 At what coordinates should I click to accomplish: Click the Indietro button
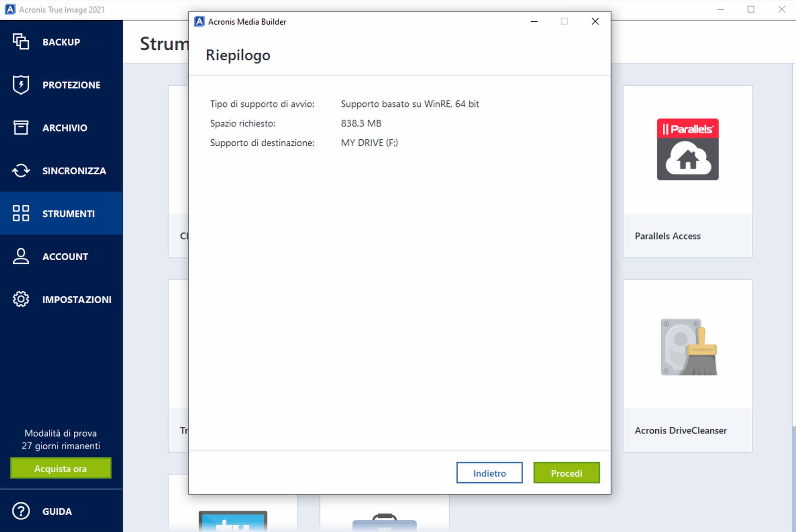pyautogui.click(x=489, y=473)
